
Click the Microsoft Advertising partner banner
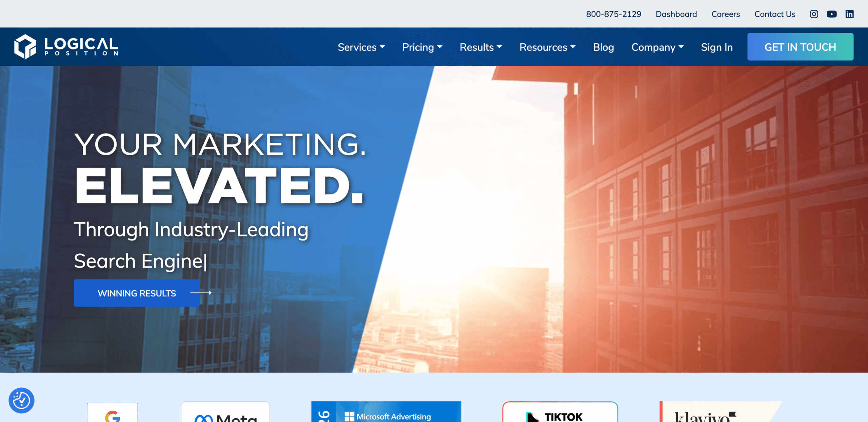[386, 412]
